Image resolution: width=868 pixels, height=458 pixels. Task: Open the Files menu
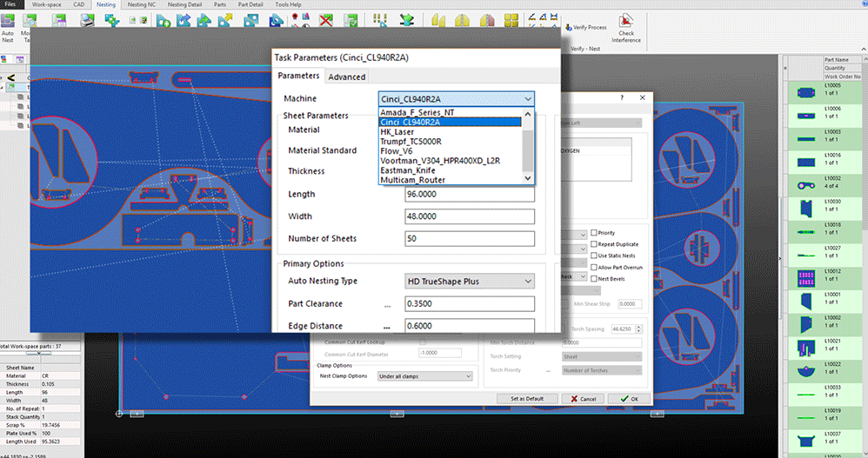point(10,4)
